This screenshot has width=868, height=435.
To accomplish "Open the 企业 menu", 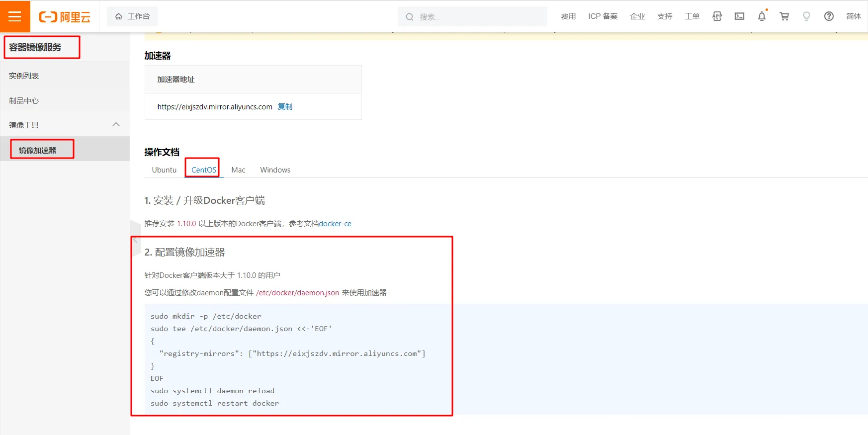I will click(x=637, y=16).
